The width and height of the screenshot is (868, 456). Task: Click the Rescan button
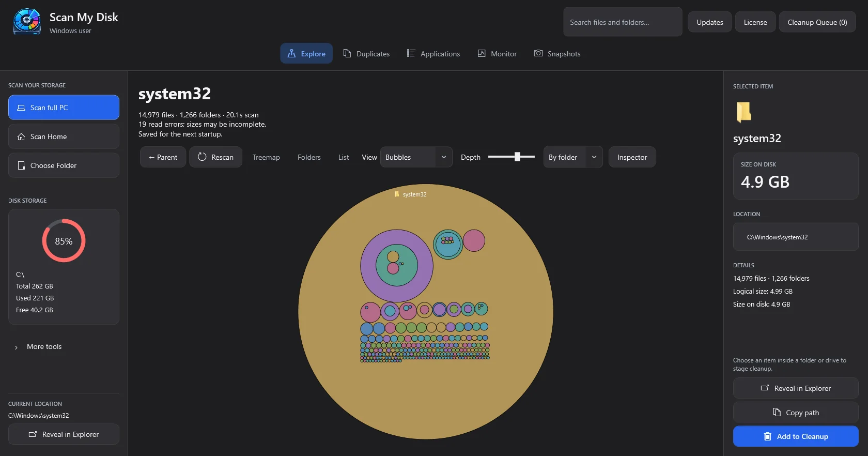click(x=215, y=157)
